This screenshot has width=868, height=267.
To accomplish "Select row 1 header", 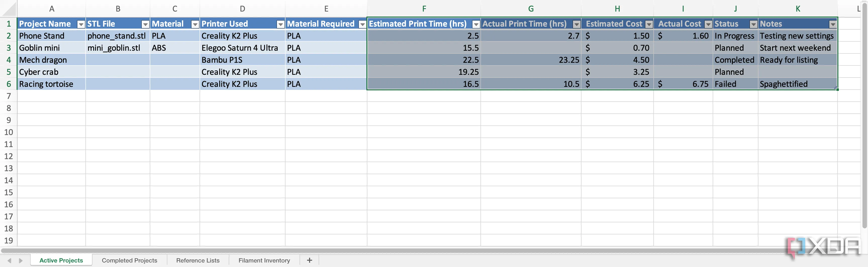I will pyautogui.click(x=9, y=24).
